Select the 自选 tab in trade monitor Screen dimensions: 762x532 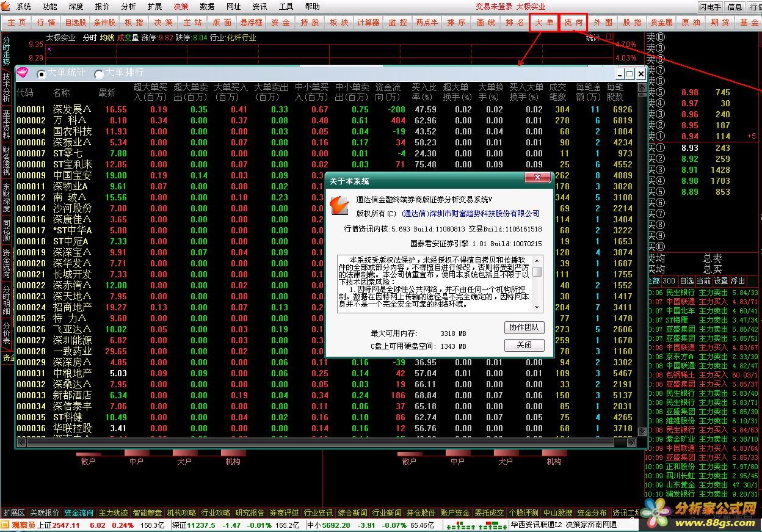[x=687, y=281]
